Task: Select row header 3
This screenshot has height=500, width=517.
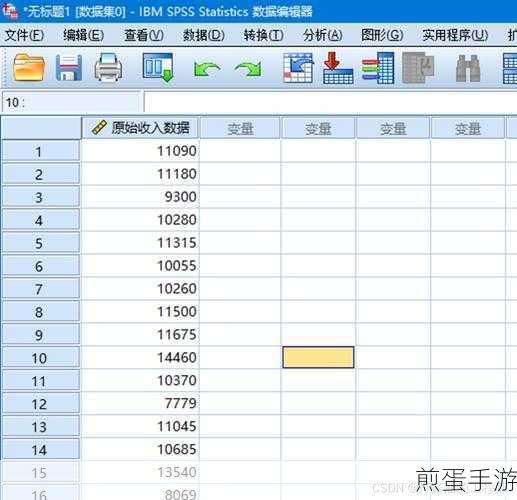Action: point(41,197)
